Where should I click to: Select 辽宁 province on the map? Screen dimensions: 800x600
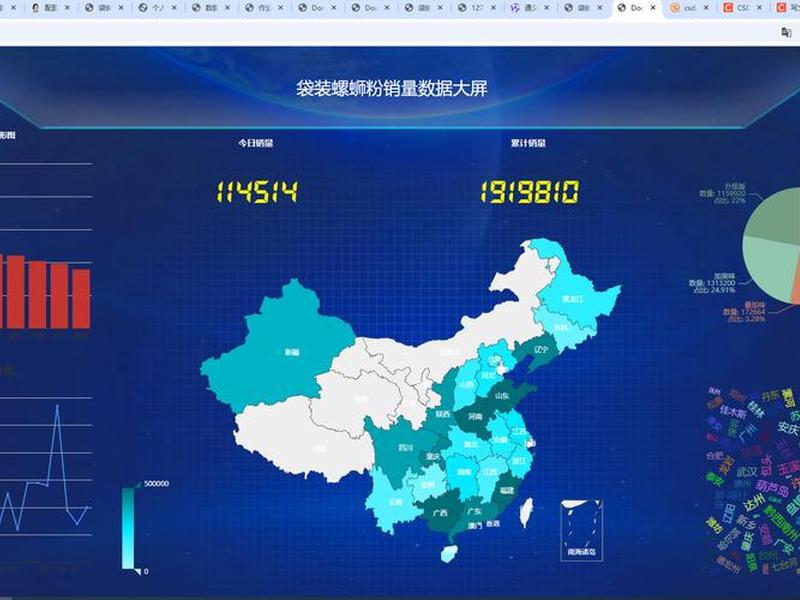[538, 351]
